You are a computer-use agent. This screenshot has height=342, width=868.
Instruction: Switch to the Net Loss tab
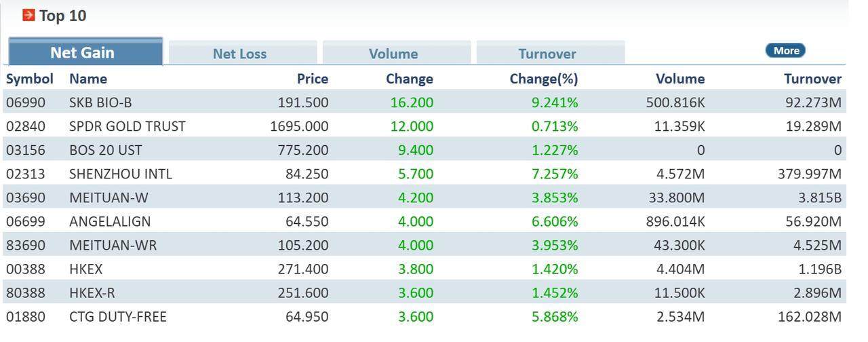pos(239,54)
